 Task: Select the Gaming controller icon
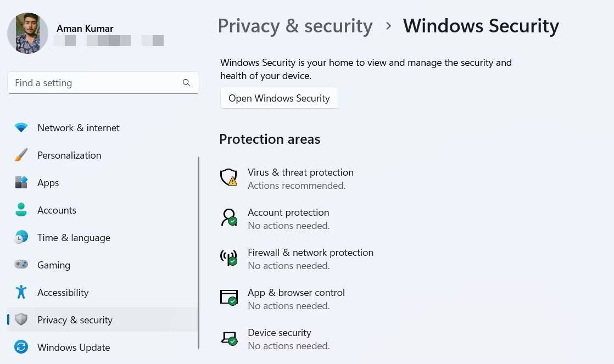coord(21,265)
